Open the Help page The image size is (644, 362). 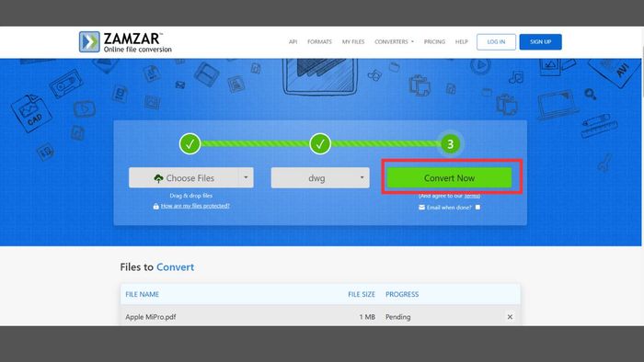[462, 42]
